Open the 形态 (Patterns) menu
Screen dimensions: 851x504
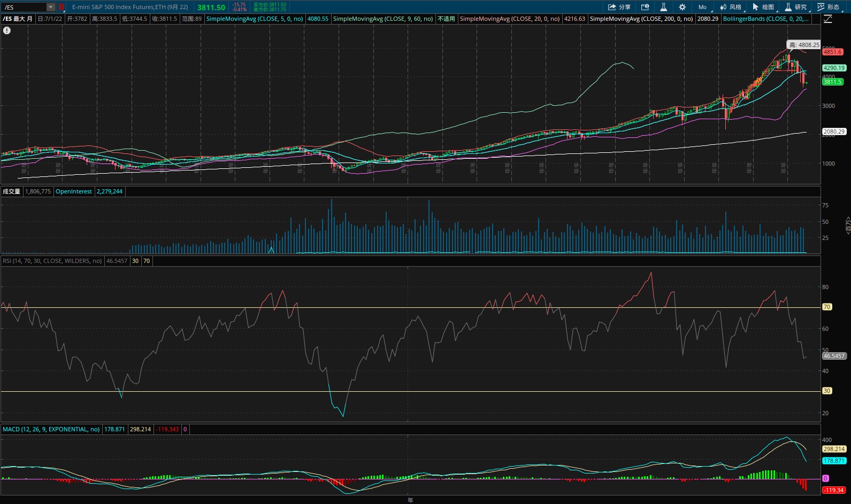829,7
